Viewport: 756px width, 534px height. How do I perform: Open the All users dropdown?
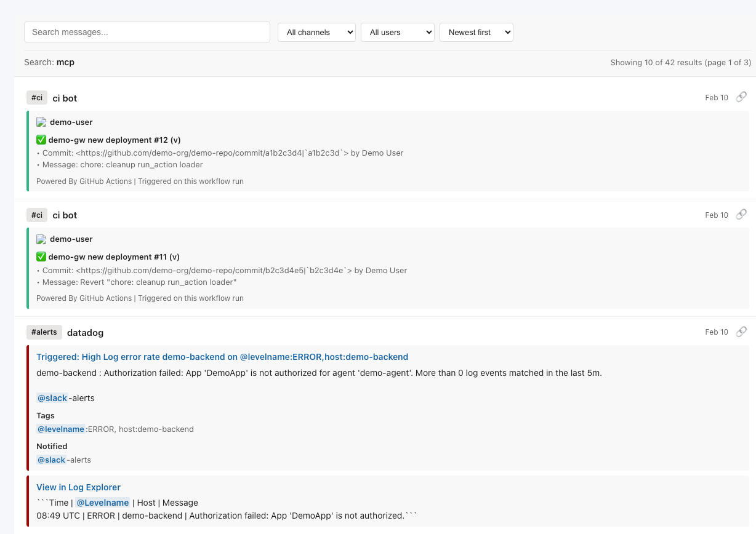click(398, 32)
